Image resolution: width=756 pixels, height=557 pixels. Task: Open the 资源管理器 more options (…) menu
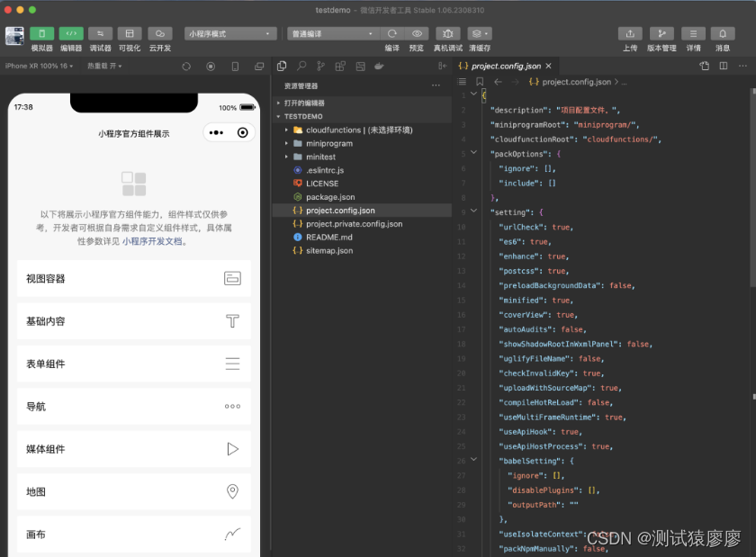coord(436,85)
